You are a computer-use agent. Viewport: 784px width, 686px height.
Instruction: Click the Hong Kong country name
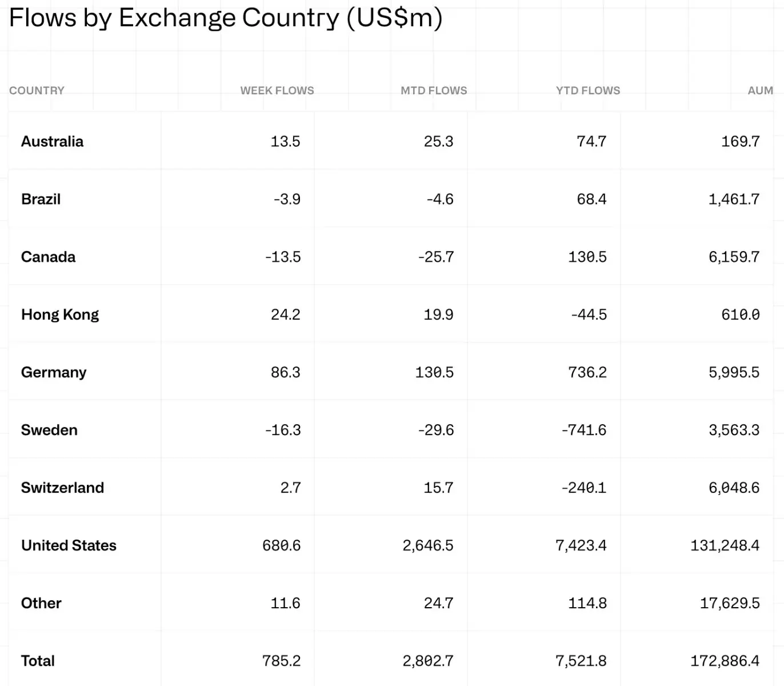pyautogui.click(x=60, y=314)
